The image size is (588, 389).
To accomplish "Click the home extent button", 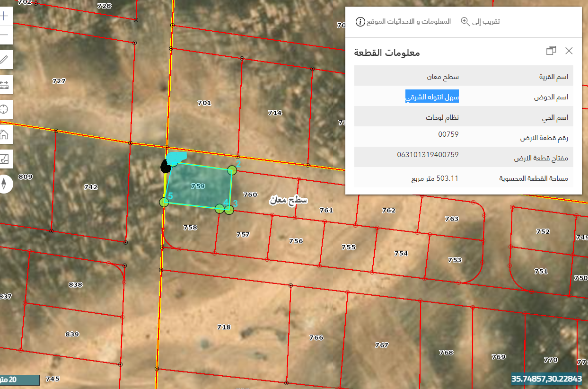I will click(x=4, y=134).
